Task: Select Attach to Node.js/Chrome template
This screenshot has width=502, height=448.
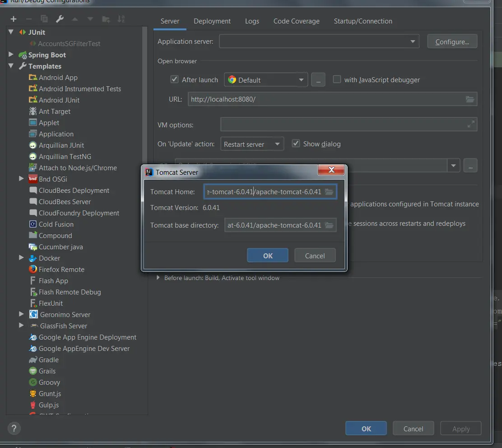Action: [x=73, y=168]
